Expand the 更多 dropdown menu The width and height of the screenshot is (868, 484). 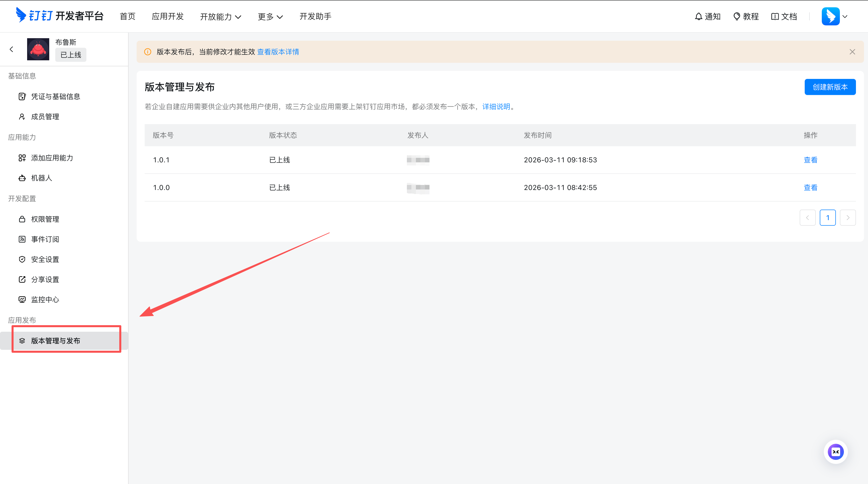(270, 17)
